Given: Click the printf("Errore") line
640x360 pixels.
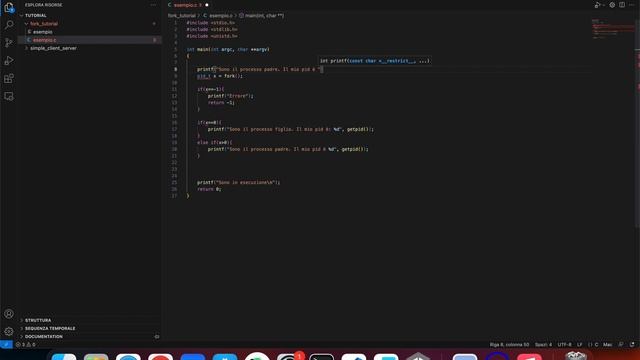Looking at the screenshot, I should pos(230,96).
